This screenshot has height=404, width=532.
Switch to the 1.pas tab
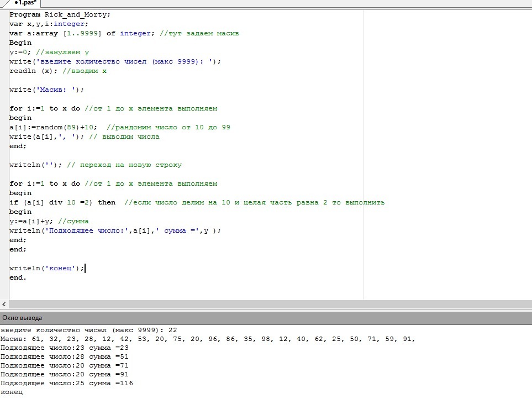coord(25,3)
